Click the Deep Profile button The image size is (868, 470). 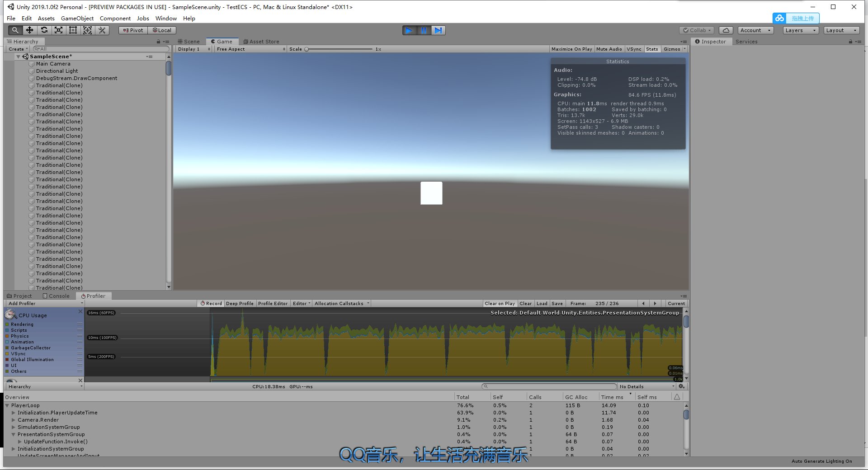pyautogui.click(x=240, y=304)
